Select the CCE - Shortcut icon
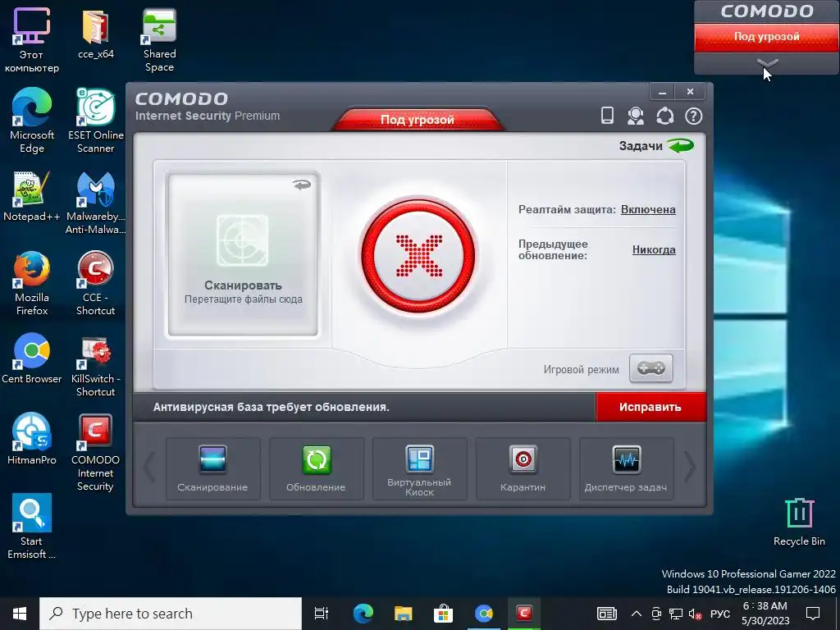The width and height of the screenshot is (840, 630). (x=95, y=283)
